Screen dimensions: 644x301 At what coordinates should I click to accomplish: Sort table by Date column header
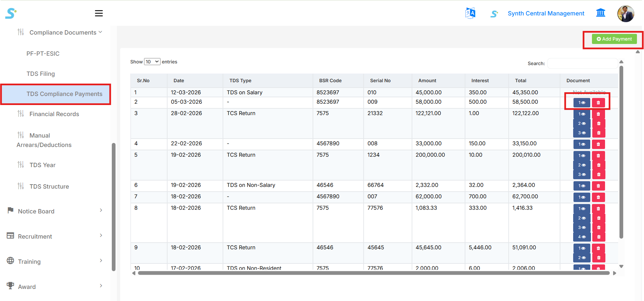pos(195,81)
